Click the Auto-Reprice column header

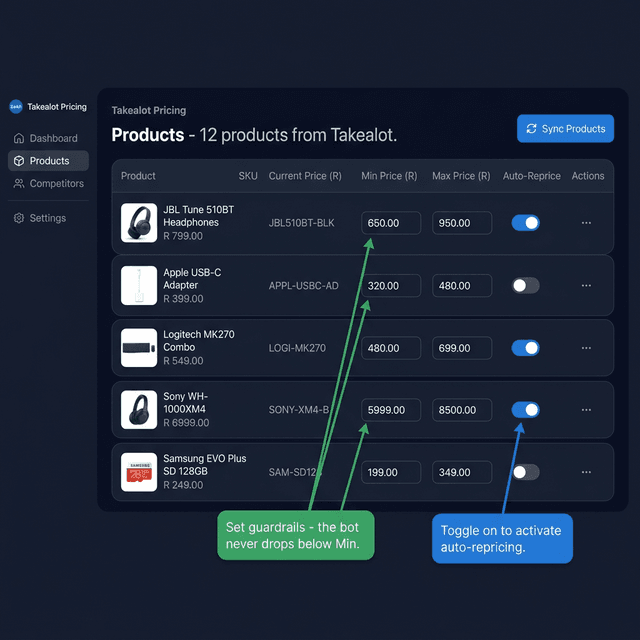tap(531, 176)
